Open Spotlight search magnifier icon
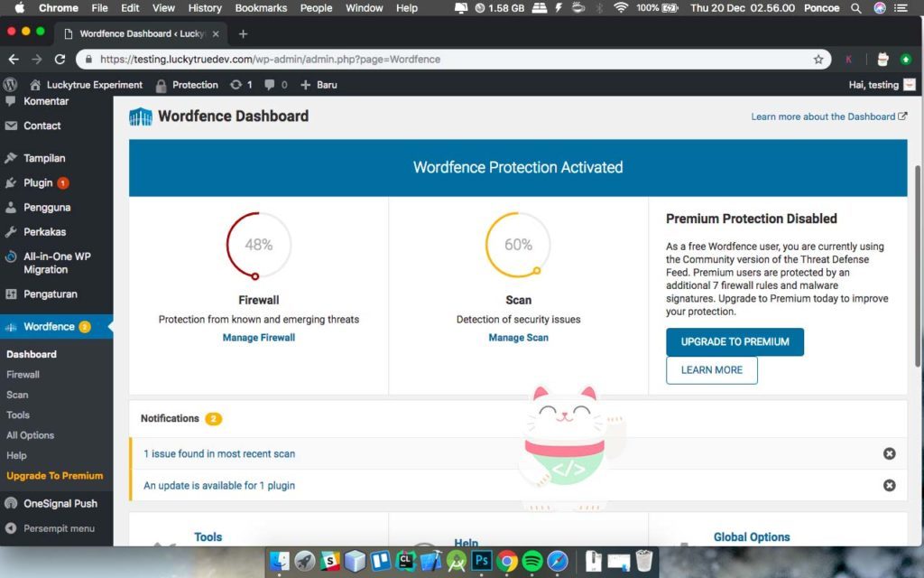924x578 pixels. 855,7
